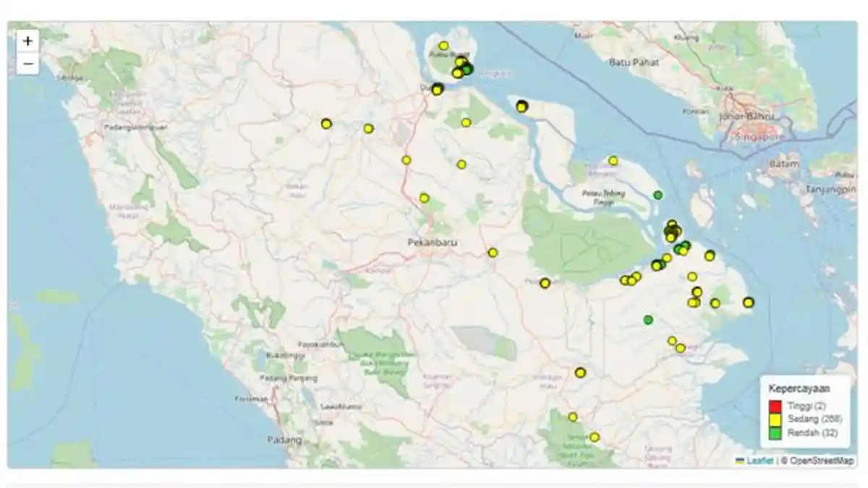
Task: Click yellow marker north of Pulau Tebing Tinggi
Action: [x=613, y=160]
